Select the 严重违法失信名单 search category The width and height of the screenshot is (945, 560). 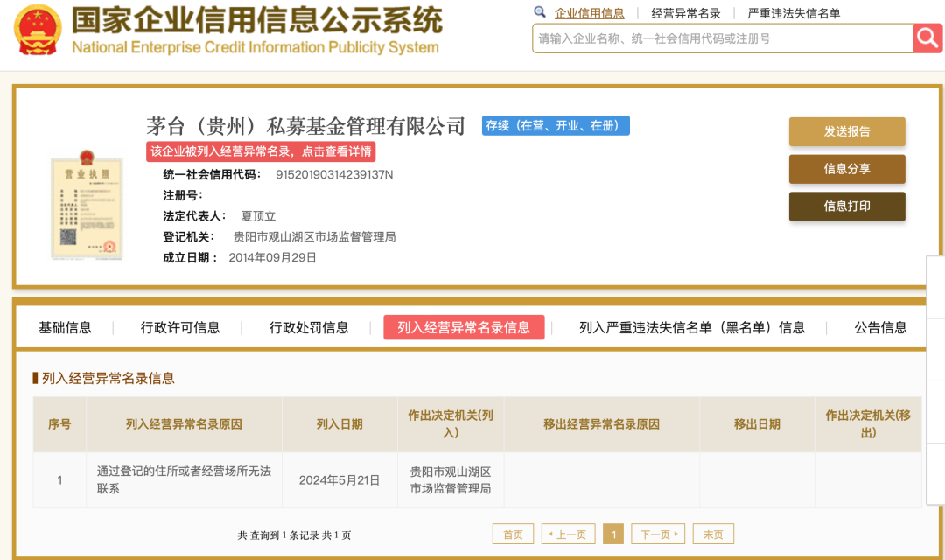pos(794,13)
